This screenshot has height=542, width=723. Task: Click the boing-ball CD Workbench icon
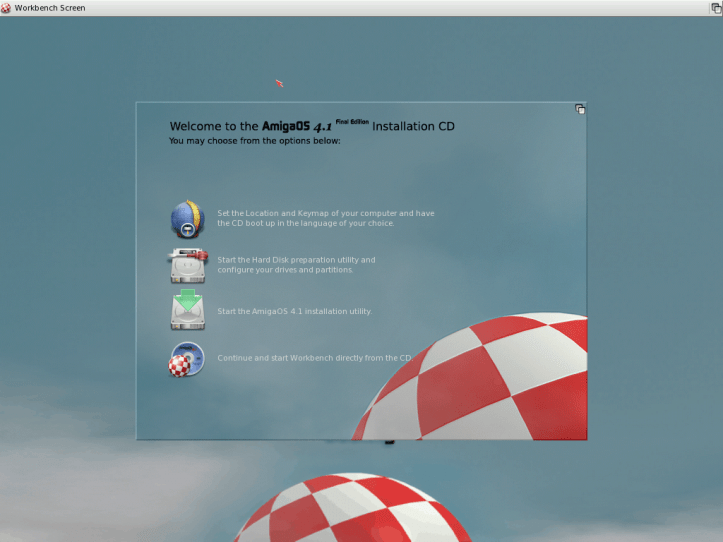click(x=186, y=359)
